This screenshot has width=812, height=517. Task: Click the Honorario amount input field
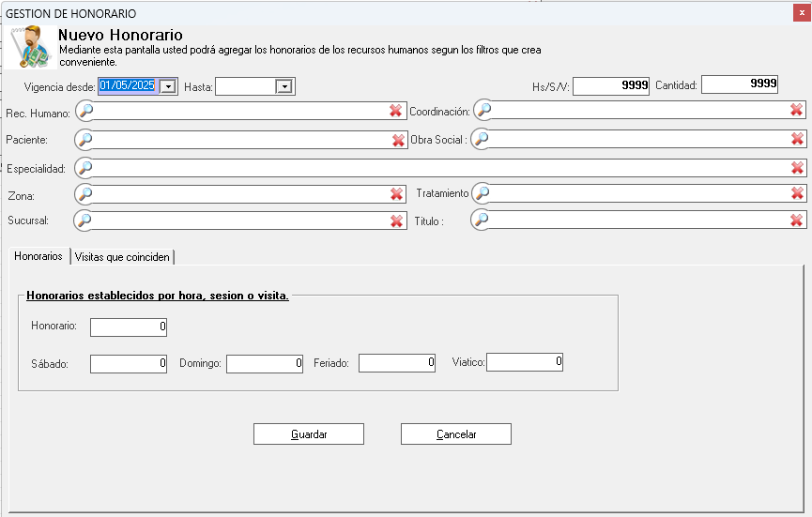[x=129, y=327]
